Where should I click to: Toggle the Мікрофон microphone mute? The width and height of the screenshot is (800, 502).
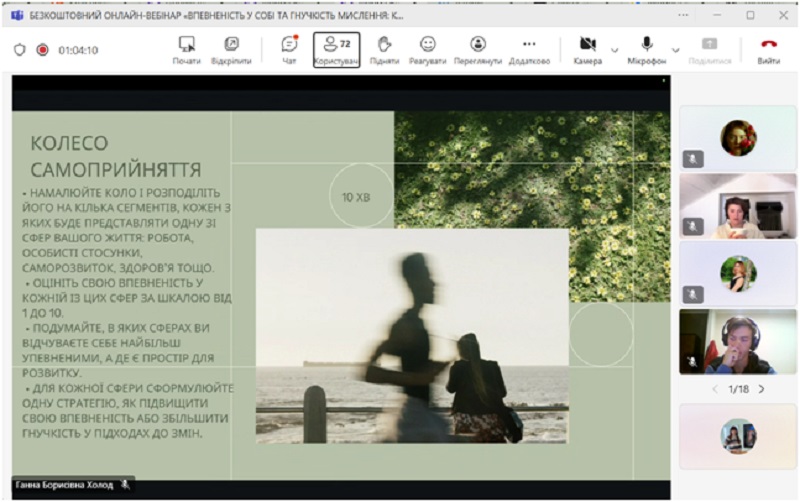pyautogui.click(x=647, y=45)
